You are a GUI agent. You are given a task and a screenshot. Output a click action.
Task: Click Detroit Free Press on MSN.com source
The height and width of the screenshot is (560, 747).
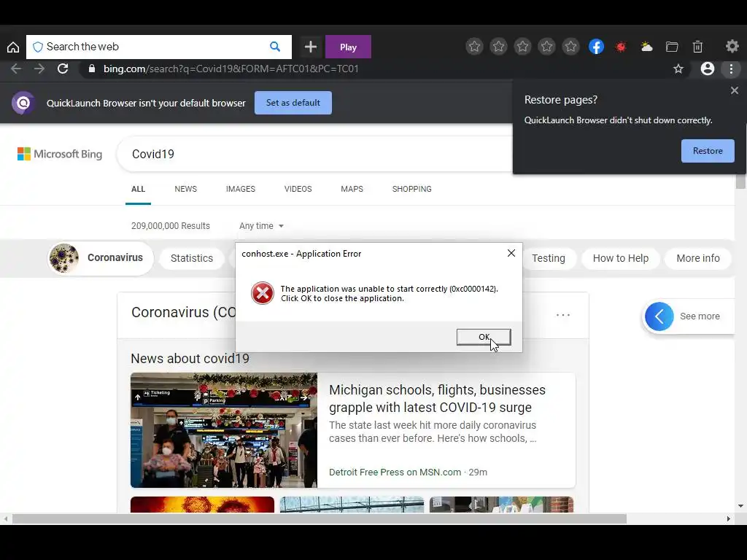(395, 472)
